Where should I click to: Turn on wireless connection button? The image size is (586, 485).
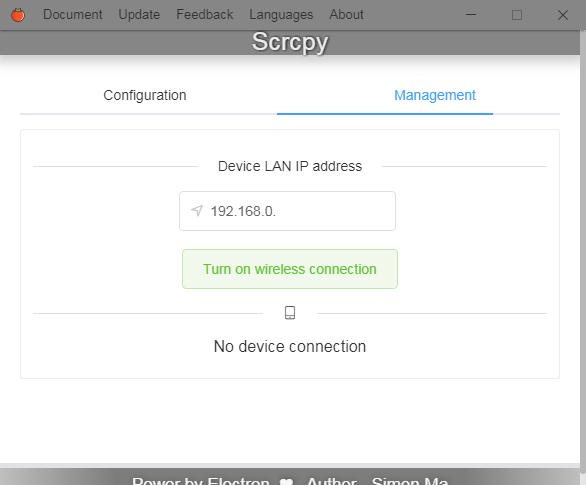(290, 269)
